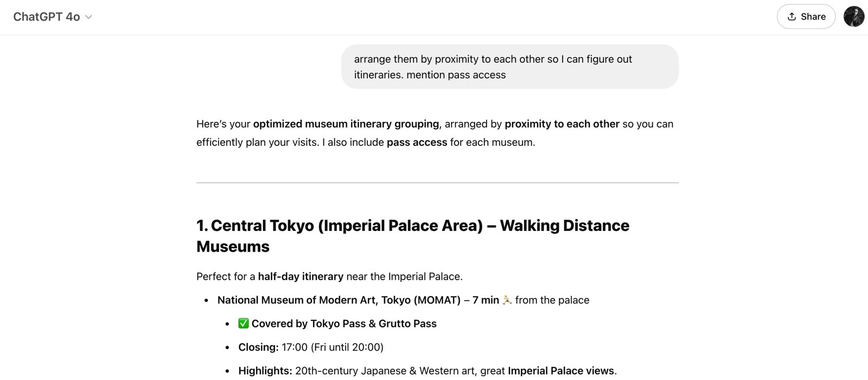Click the chevron arrow beside ChatGPT 4o
Screen dimensions: 868x380
click(89, 17)
